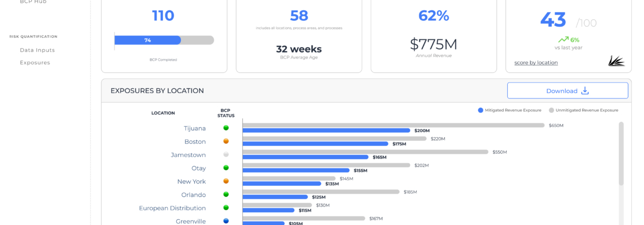Open Data Inputs in sidebar
The image size is (644, 225).
[37, 50]
